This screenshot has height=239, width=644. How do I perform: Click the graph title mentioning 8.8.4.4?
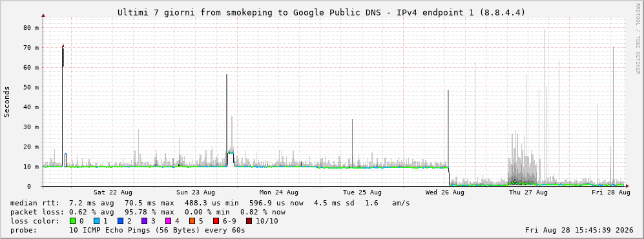321,12
